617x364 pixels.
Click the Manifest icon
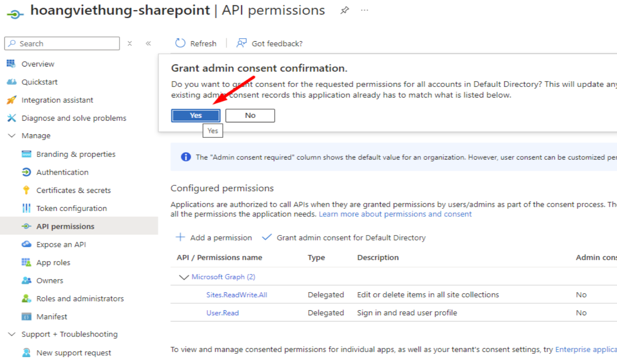tap(27, 317)
